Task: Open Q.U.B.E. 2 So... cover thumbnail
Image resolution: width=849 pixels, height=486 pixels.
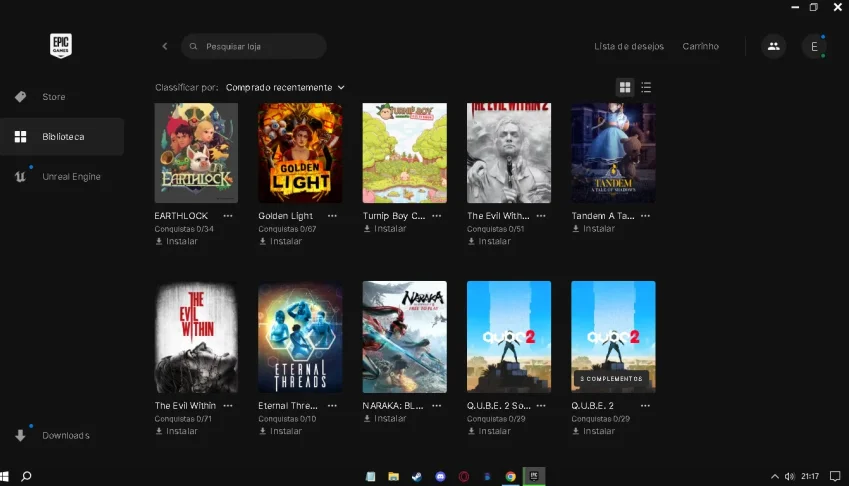Action: click(509, 337)
